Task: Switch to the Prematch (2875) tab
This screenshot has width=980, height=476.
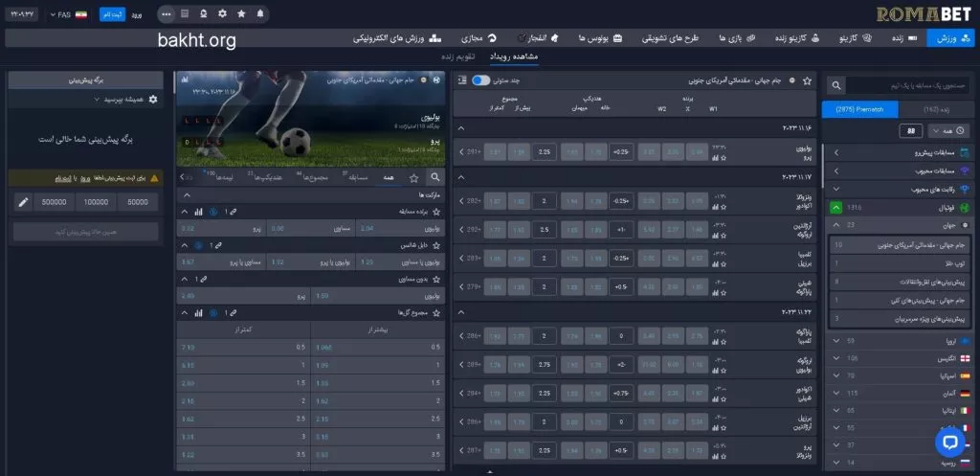Action: click(x=858, y=109)
